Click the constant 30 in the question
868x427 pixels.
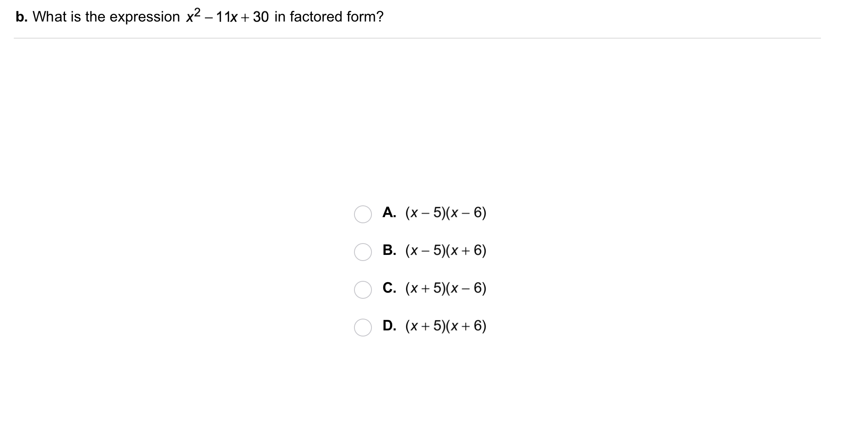coord(261,17)
